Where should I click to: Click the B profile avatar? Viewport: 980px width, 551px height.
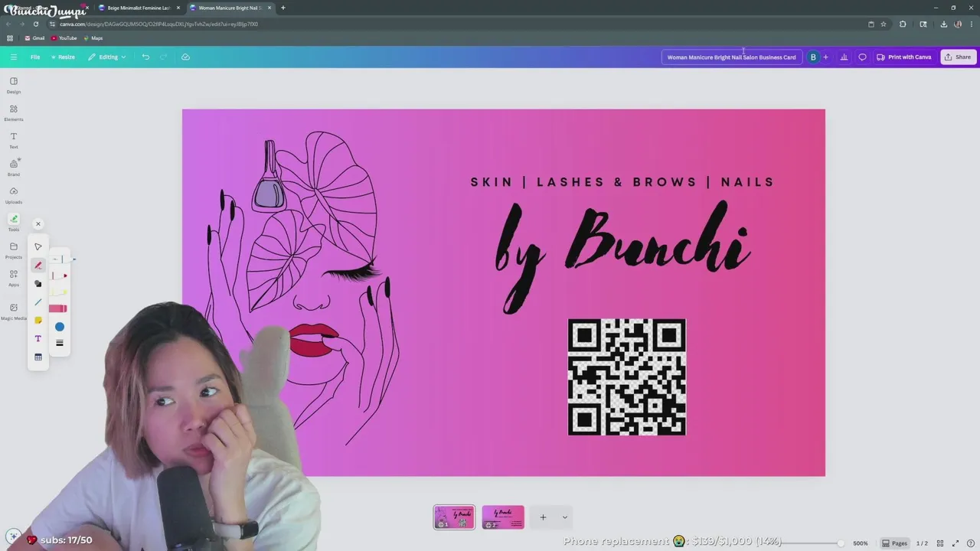pyautogui.click(x=813, y=57)
